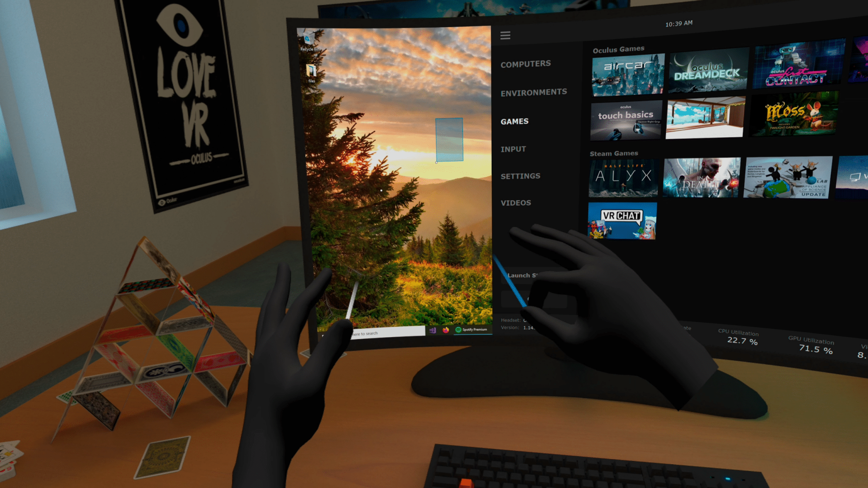Expand VIDEOS navigation section
Viewport: 868px width, 488px height.
click(x=516, y=202)
